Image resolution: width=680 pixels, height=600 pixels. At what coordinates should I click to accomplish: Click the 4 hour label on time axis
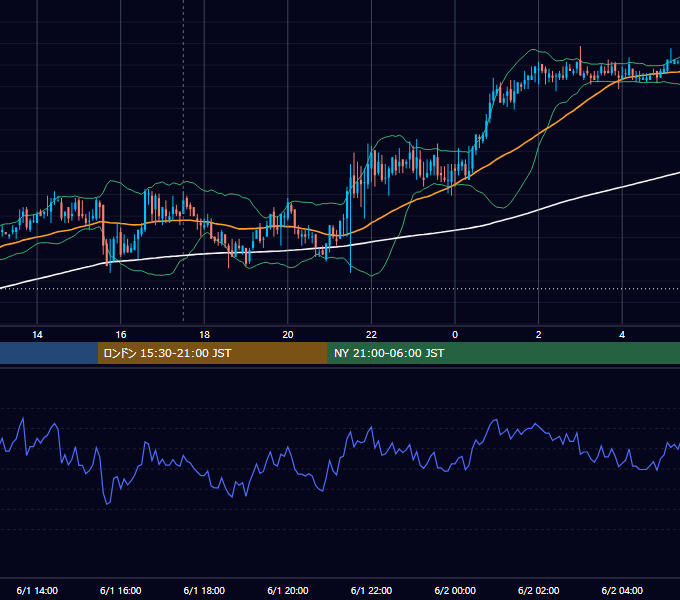(622, 335)
